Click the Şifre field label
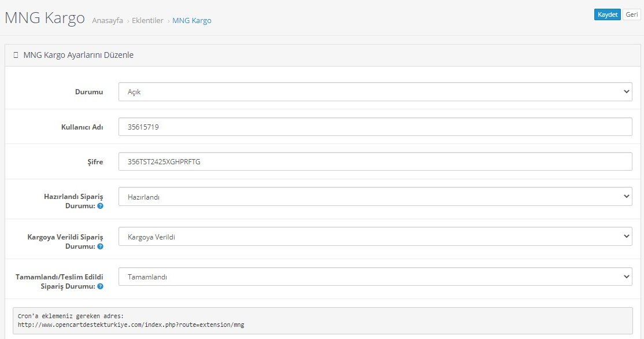The image size is (644, 339). [x=95, y=162]
